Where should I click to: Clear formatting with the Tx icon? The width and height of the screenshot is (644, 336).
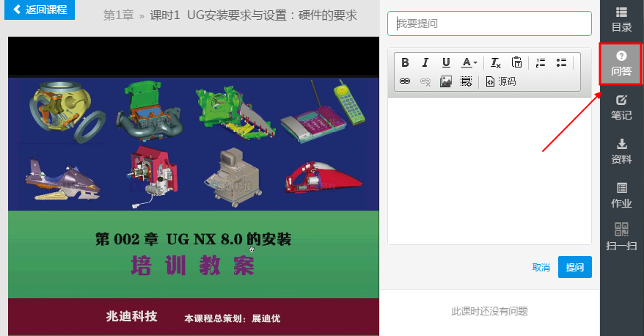[x=496, y=62]
